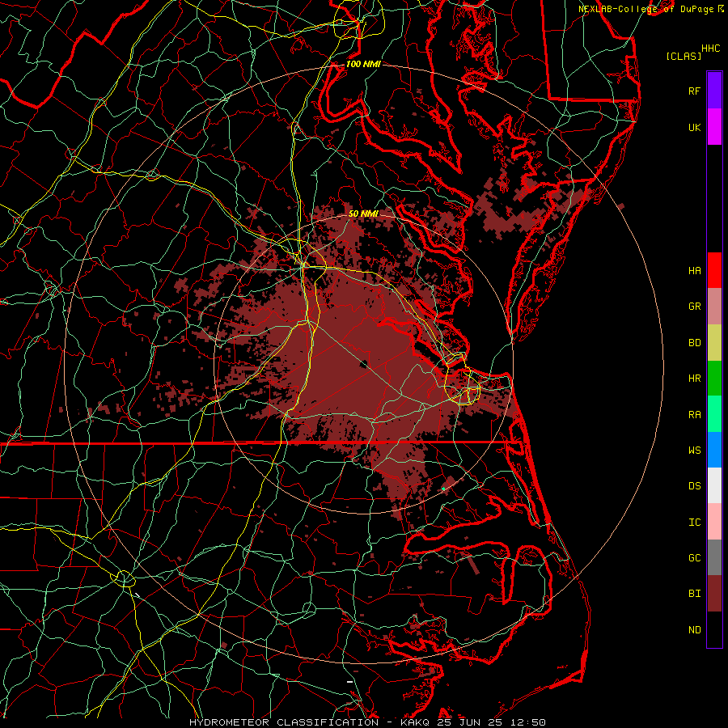The image size is (728, 728).
Task: Click the ND legend label
Action: tap(694, 630)
